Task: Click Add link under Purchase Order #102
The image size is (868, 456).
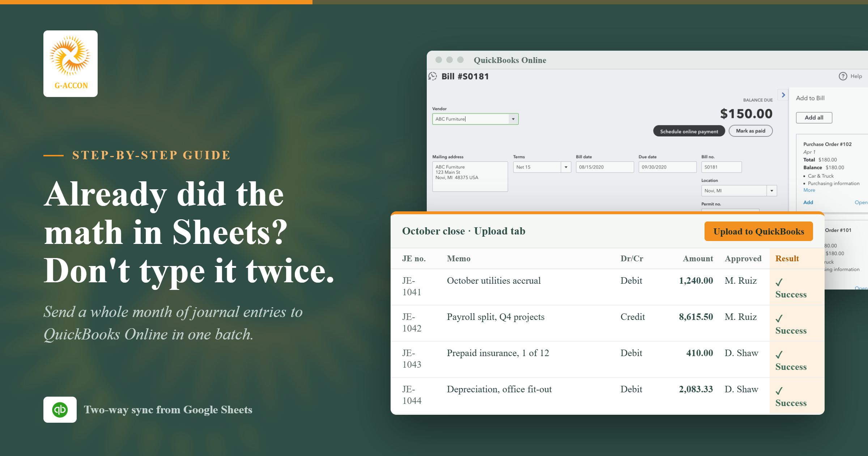Action: coord(808,202)
